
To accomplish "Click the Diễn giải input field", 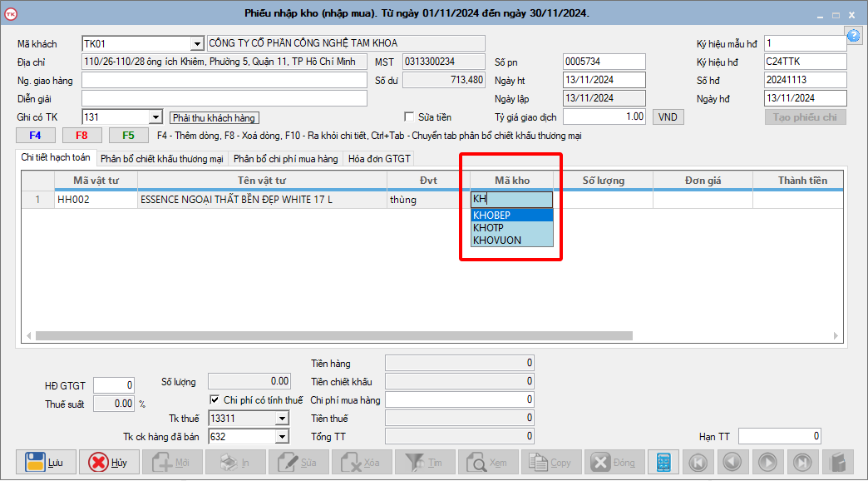I will click(x=224, y=98).
